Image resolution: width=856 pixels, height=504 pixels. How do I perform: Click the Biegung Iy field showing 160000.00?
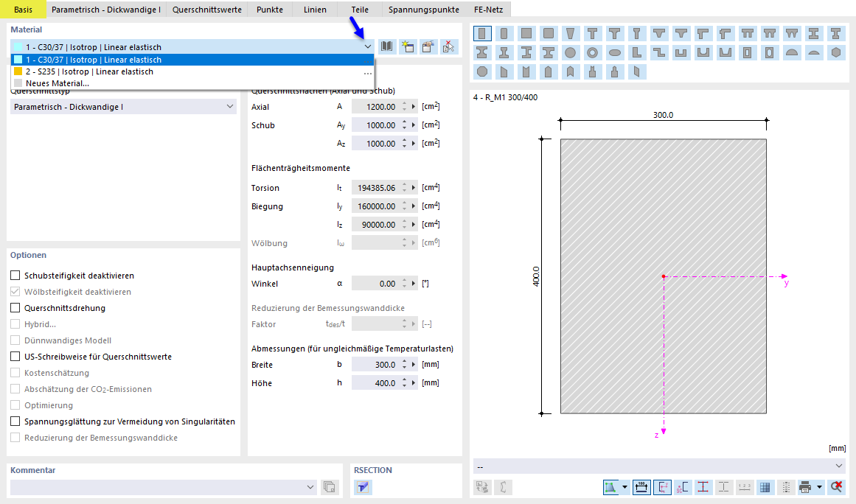(x=377, y=206)
